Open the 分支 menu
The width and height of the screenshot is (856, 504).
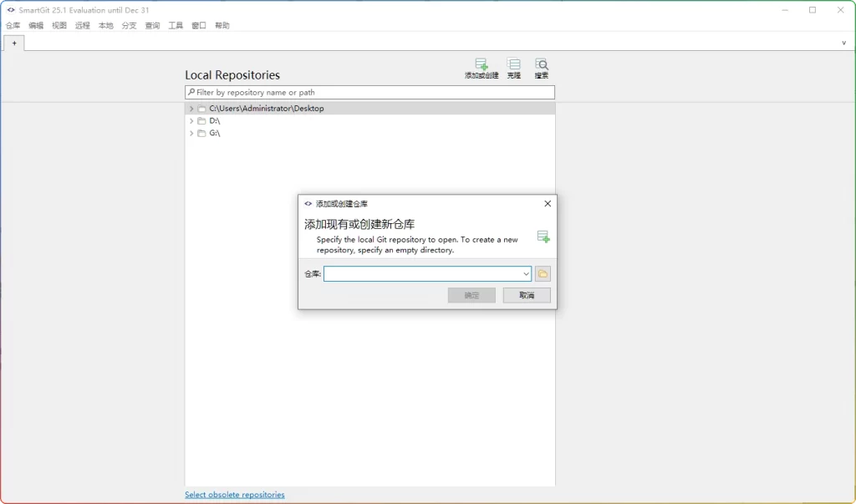coord(127,25)
